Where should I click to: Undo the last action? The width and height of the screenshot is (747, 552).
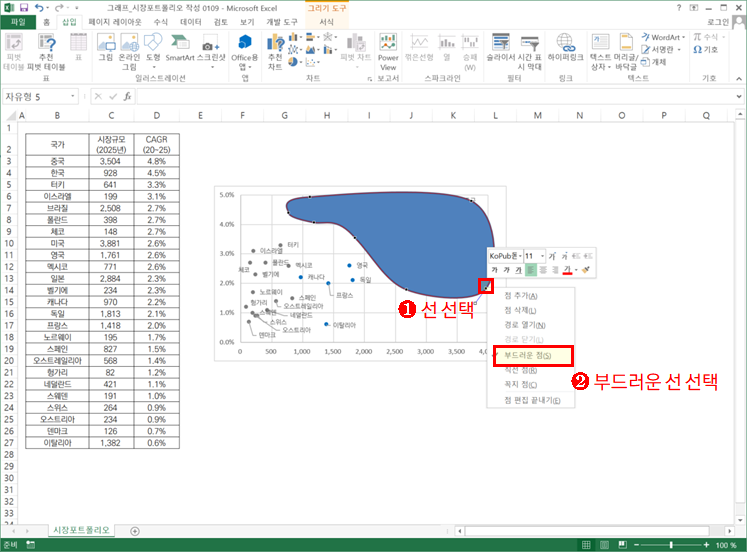[39, 8]
